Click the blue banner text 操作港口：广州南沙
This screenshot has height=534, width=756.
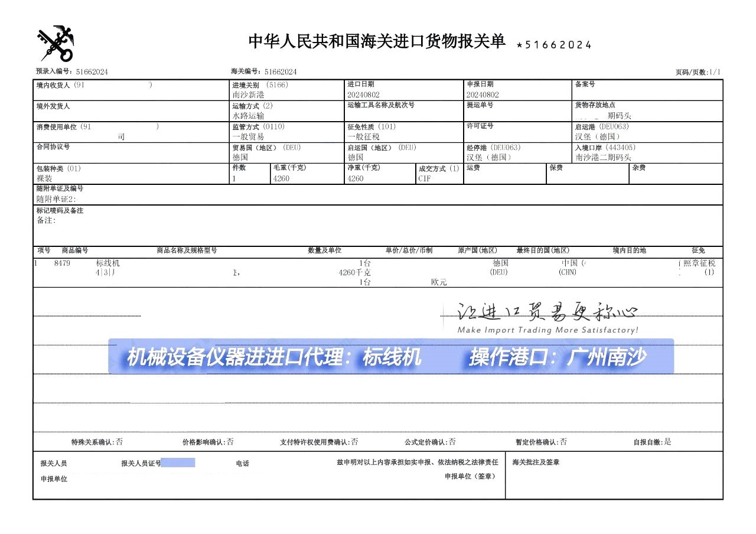click(x=557, y=357)
